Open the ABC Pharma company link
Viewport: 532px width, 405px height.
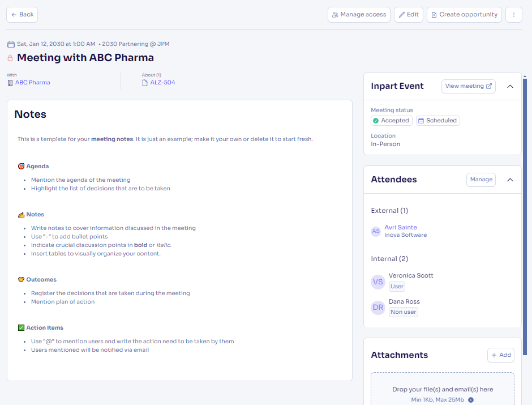coord(32,83)
